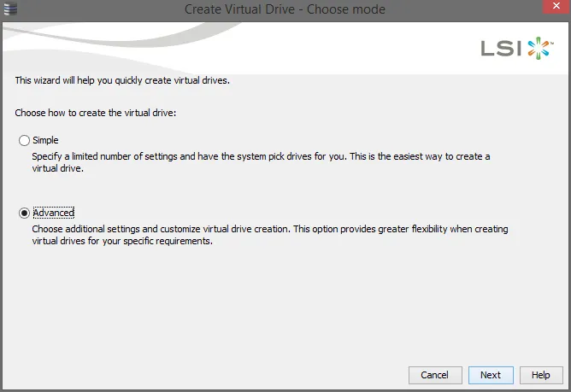
Task: Click the "Choose how to create" prompt text
Action: pyautogui.click(x=96, y=114)
